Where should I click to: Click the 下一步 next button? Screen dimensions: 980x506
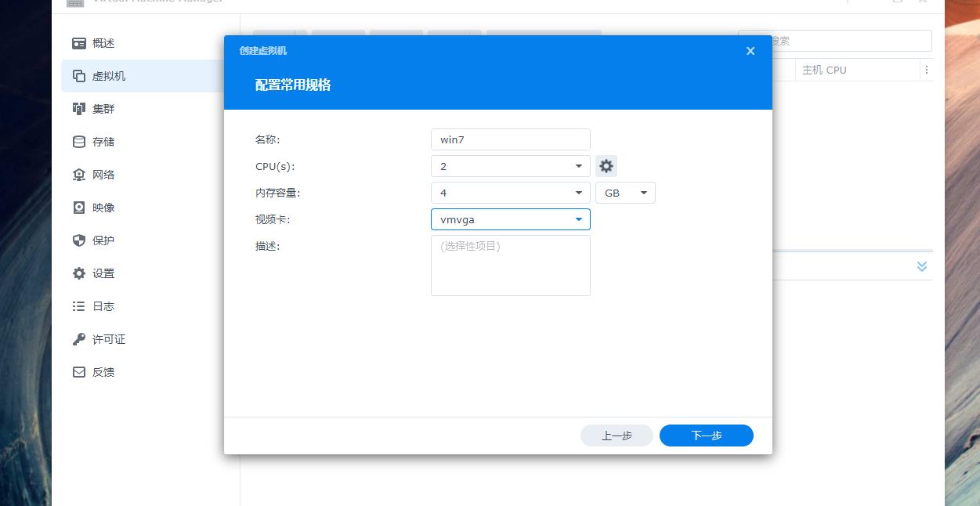pos(706,436)
